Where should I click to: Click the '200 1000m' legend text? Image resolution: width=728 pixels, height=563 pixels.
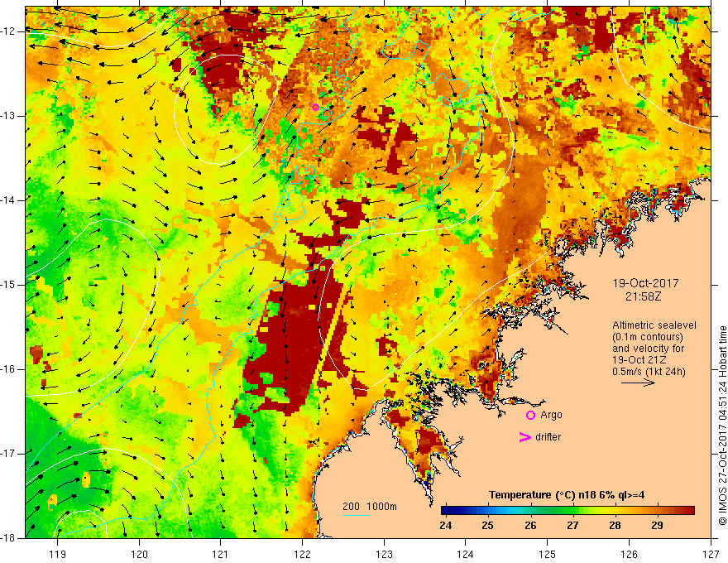point(370,507)
